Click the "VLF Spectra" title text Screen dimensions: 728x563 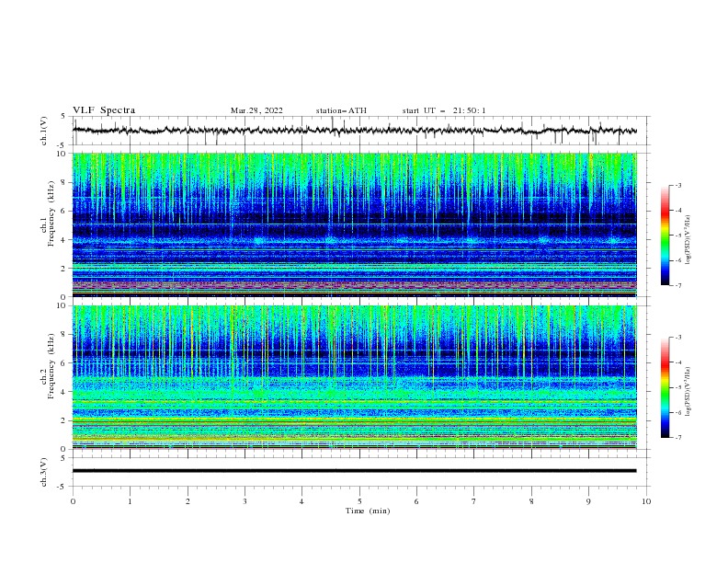[x=104, y=110]
